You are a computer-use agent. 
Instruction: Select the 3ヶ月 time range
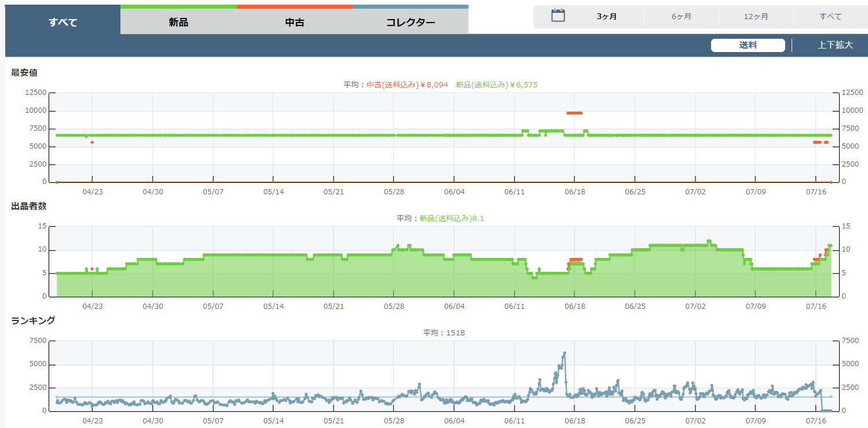pos(606,16)
